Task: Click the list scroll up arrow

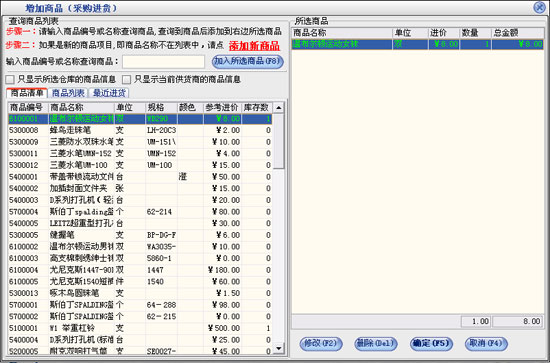Action: pyautogui.click(x=279, y=108)
